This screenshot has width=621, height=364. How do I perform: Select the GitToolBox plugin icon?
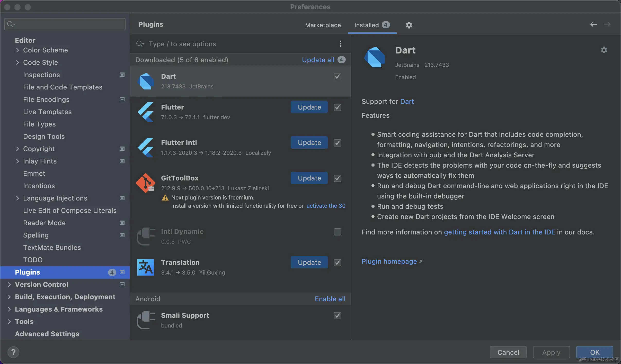click(146, 183)
